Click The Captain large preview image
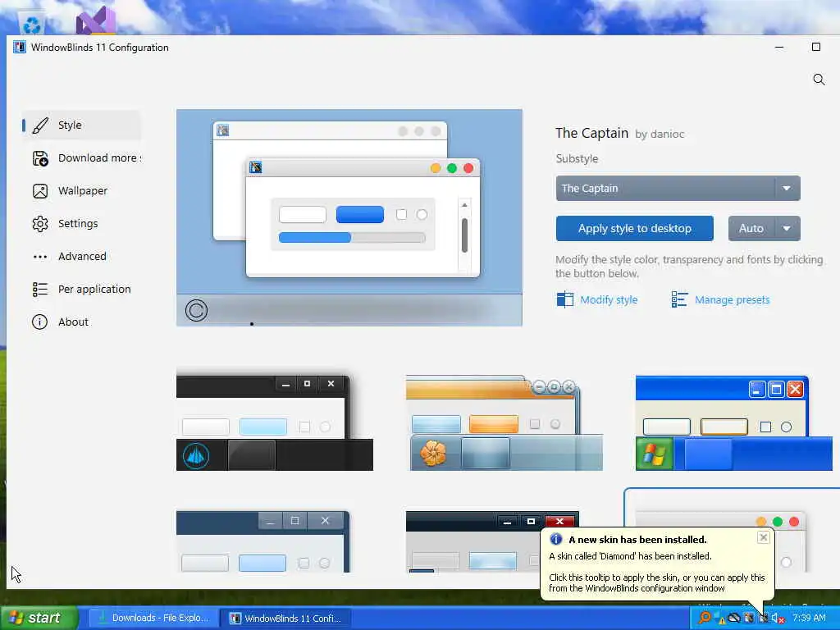840x630 pixels. [x=349, y=217]
